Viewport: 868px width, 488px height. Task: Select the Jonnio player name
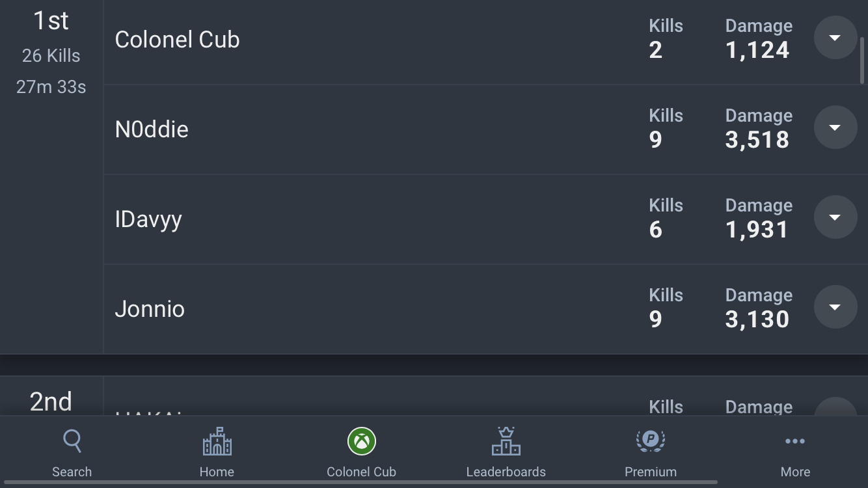150,309
